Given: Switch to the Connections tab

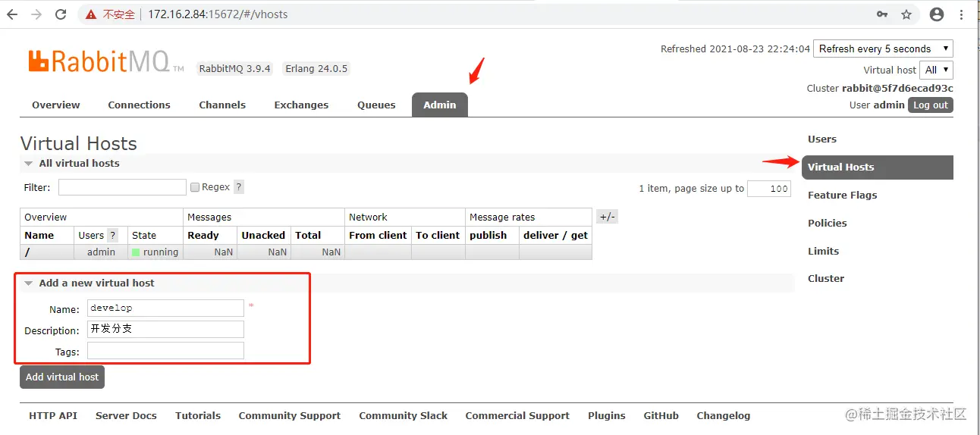Looking at the screenshot, I should tap(139, 105).
